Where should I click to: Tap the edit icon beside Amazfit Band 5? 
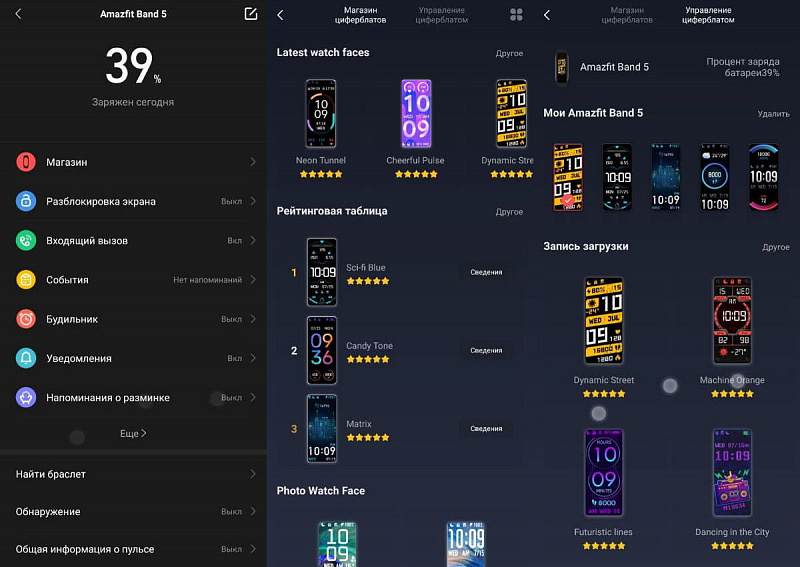pos(251,14)
